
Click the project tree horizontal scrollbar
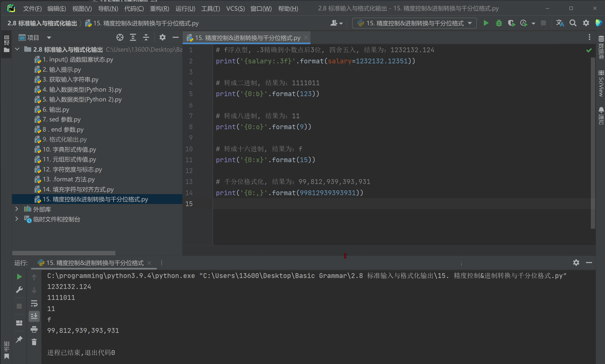click(64, 253)
